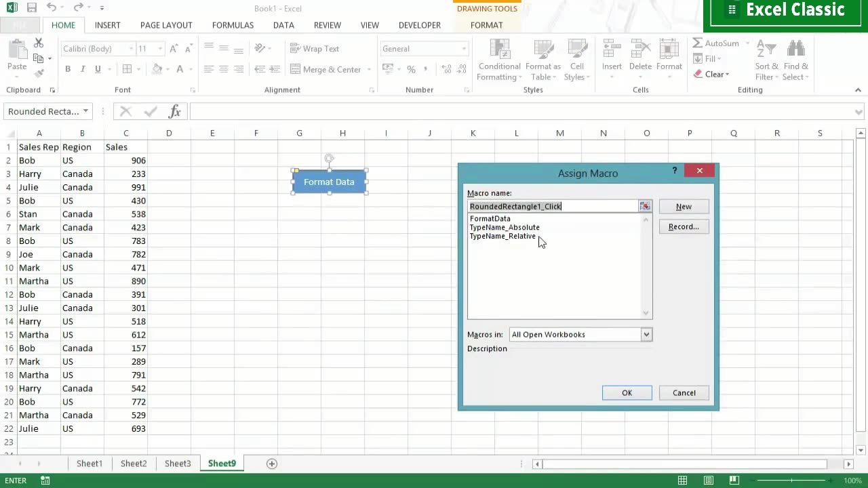Click the Record button in Assign Macro
This screenshot has width=868, height=488.
(684, 227)
